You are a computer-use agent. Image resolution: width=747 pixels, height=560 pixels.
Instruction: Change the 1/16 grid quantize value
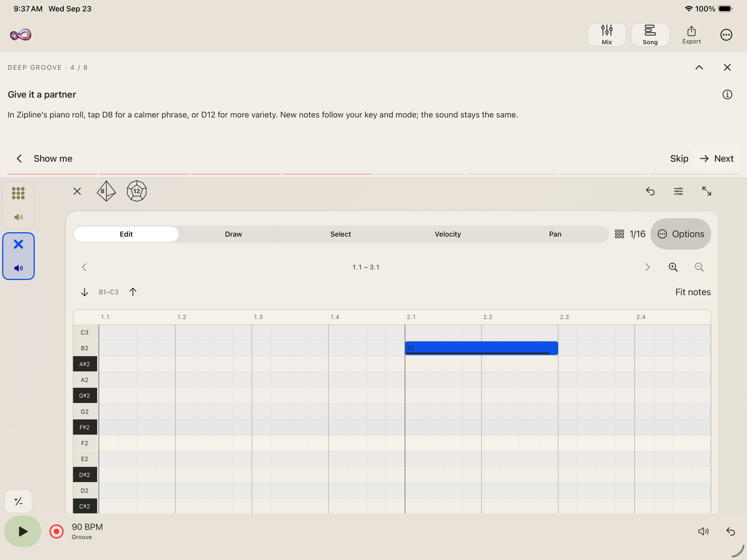[630, 234]
